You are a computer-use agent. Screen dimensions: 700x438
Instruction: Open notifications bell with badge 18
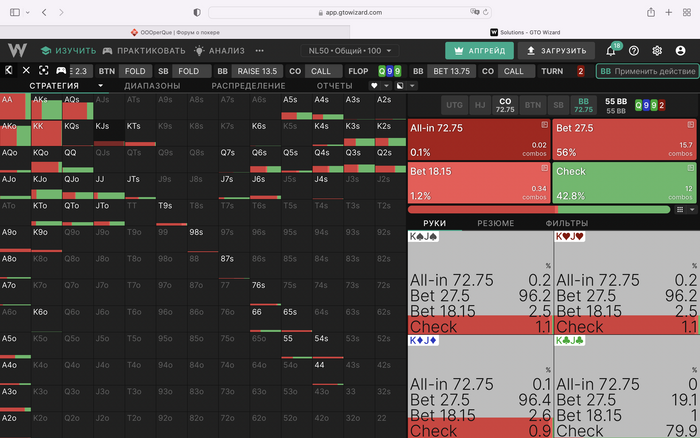[611, 50]
